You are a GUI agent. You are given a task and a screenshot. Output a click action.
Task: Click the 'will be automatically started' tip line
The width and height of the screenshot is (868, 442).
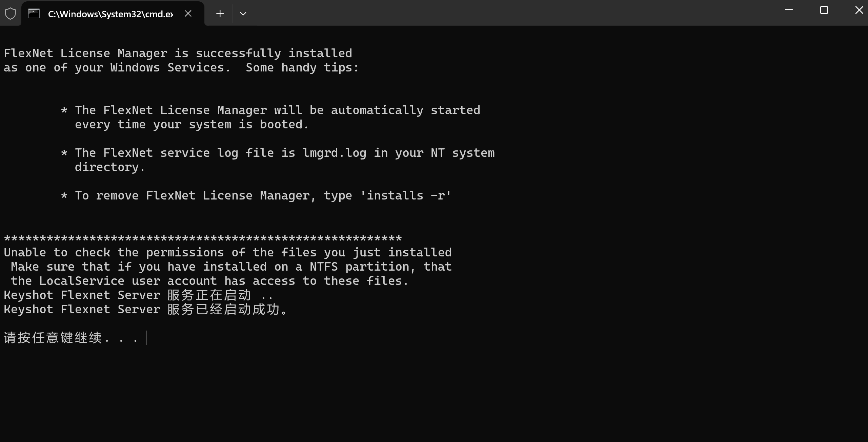pos(277,110)
